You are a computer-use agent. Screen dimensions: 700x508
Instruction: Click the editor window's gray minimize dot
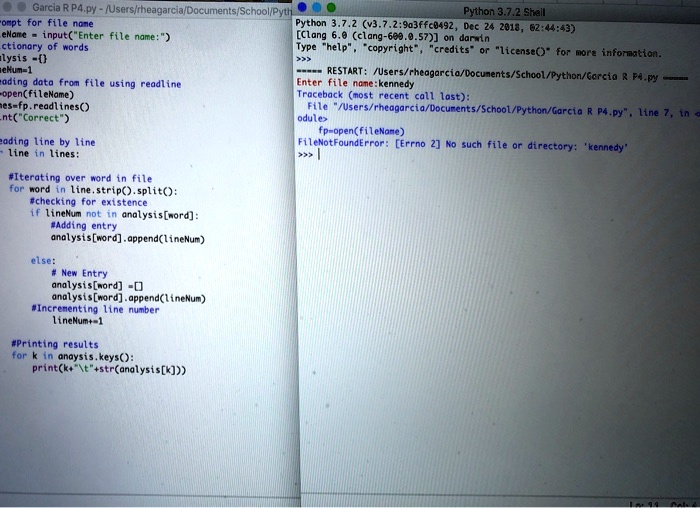[x=21, y=7]
